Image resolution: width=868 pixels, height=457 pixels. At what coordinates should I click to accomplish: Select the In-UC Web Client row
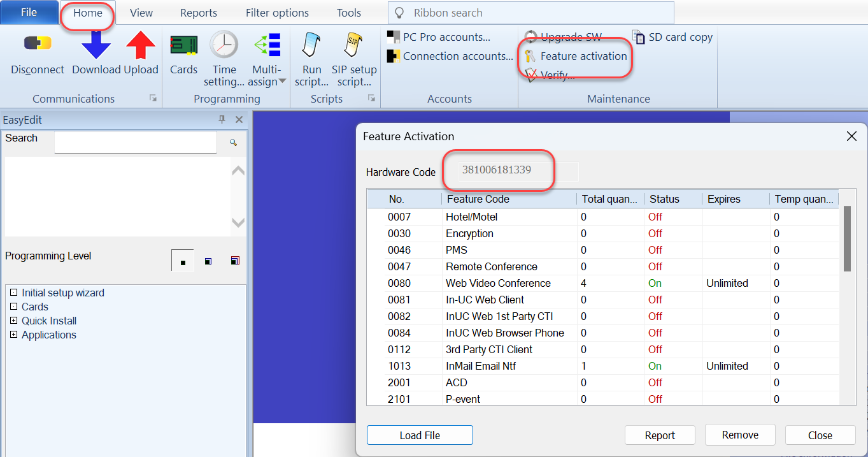coord(602,300)
